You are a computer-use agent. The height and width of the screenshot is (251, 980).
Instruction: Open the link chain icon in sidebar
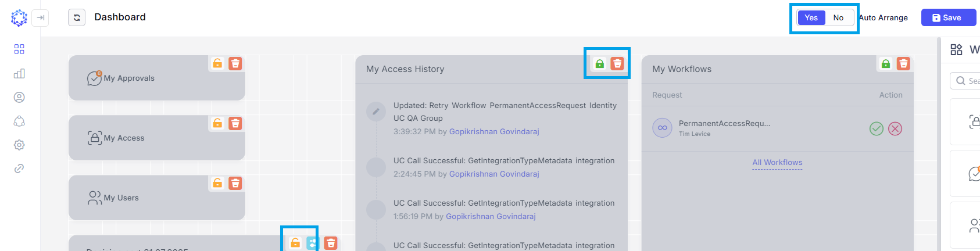pos(19,168)
